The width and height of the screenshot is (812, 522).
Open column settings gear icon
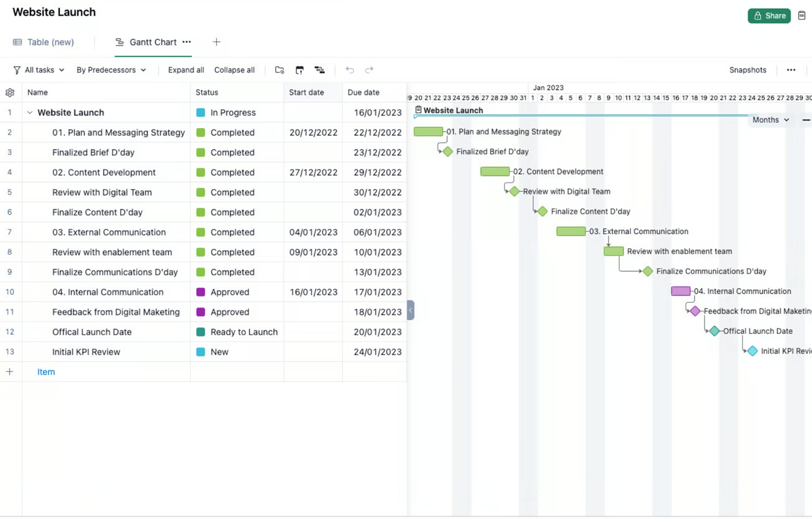10,93
